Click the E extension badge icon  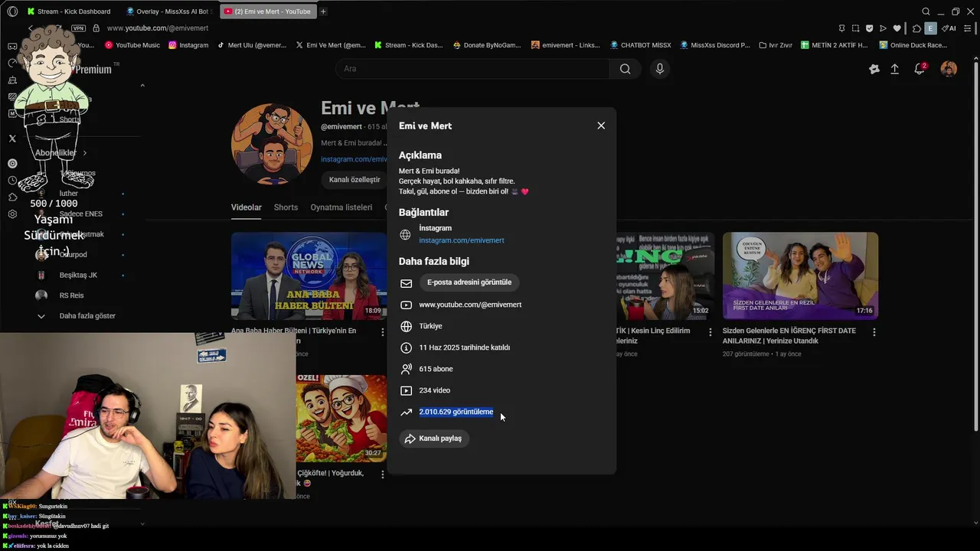(930, 28)
